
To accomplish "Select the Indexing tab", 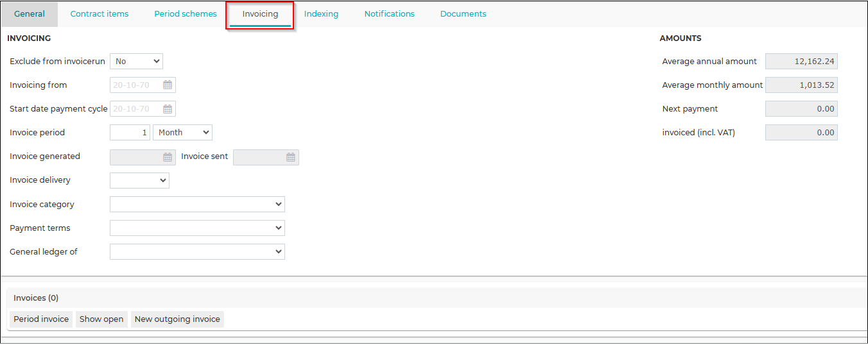I will 321,13.
